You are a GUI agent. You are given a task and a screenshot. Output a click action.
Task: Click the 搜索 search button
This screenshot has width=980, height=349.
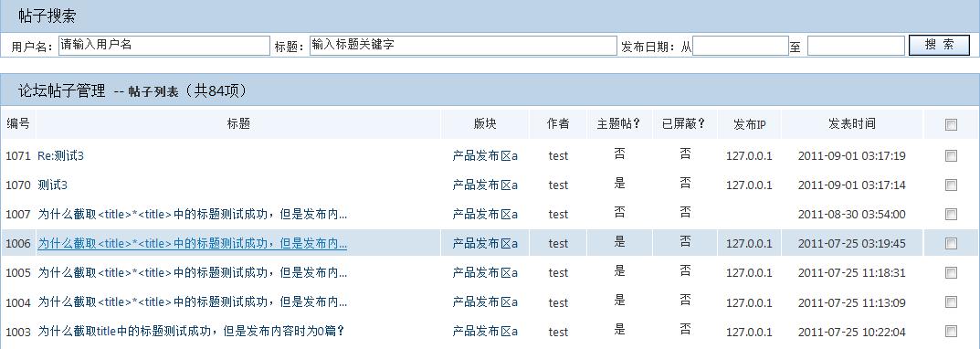click(939, 45)
